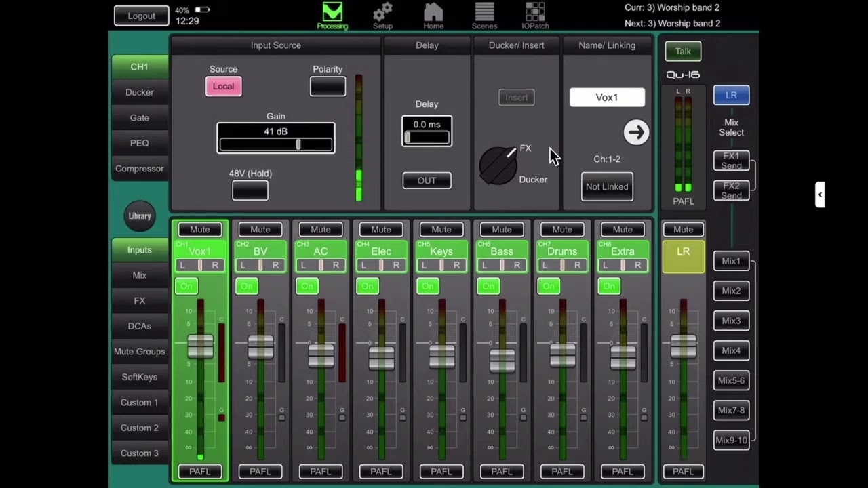Mute the AC channel
Screen dimensions: 868x488
coord(321,230)
